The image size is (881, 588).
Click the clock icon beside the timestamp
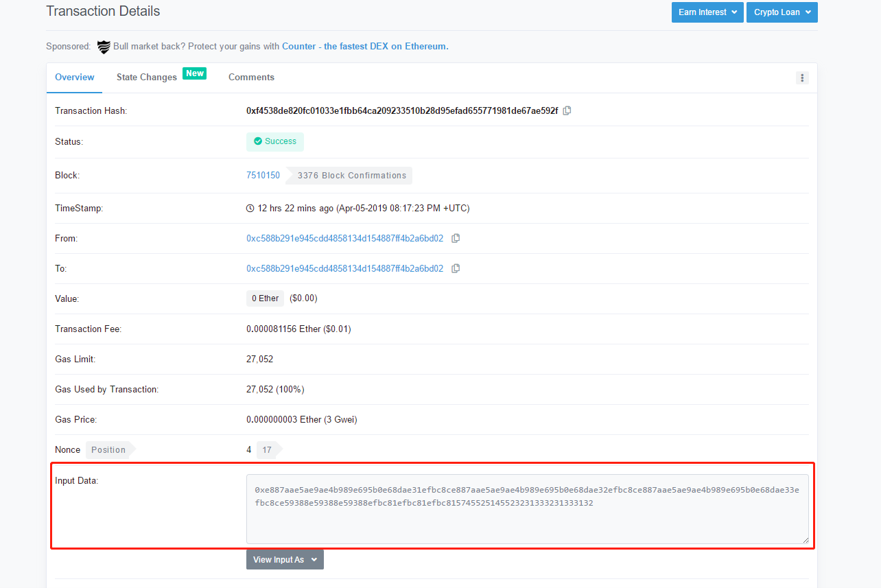[251, 208]
